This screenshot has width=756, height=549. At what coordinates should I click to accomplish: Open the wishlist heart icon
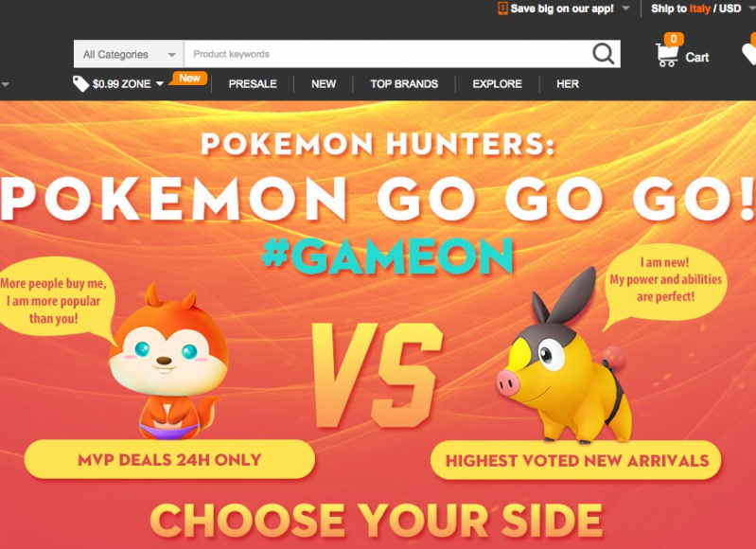click(748, 54)
